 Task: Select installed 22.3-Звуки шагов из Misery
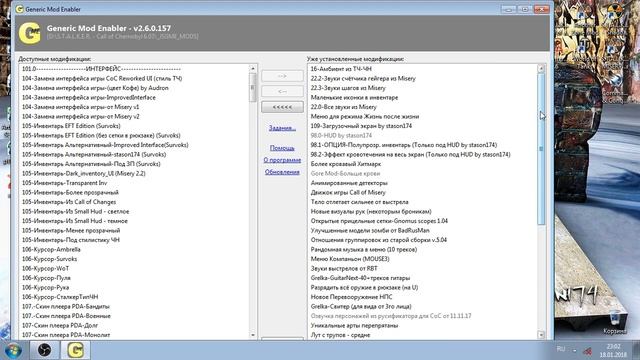tap(348, 88)
